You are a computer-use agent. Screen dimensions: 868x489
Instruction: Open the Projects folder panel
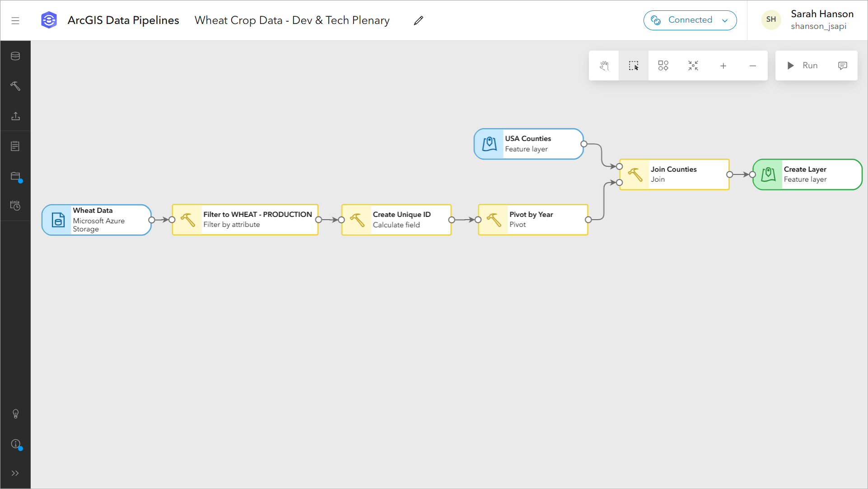(x=15, y=176)
